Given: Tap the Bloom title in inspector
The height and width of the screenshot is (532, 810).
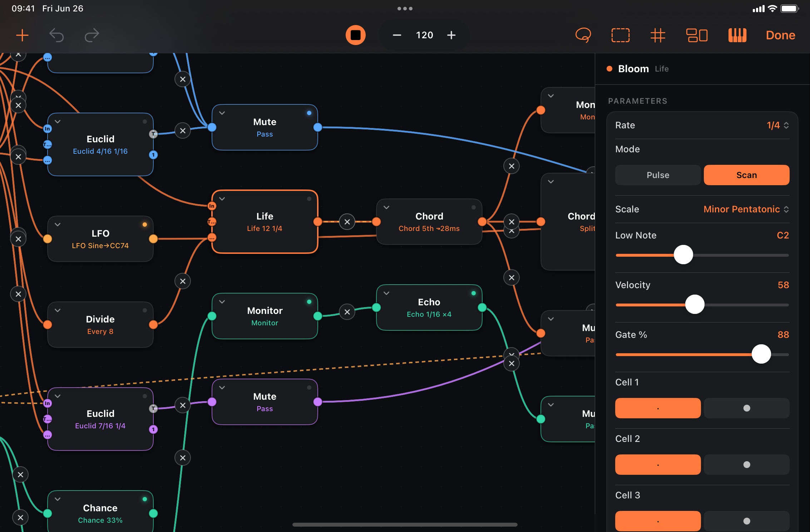Looking at the screenshot, I should pos(633,69).
